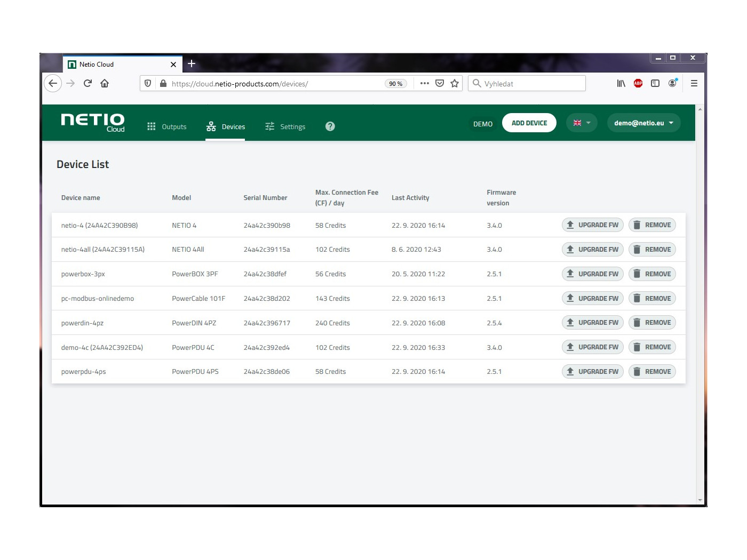The width and height of the screenshot is (747, 560).
Task: Open the tracking protection shield icon
Action: click(x=148, y=83)
